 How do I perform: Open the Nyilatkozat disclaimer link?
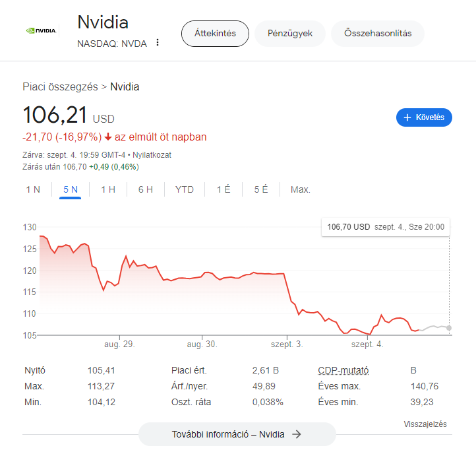click(x=152, y=155)
